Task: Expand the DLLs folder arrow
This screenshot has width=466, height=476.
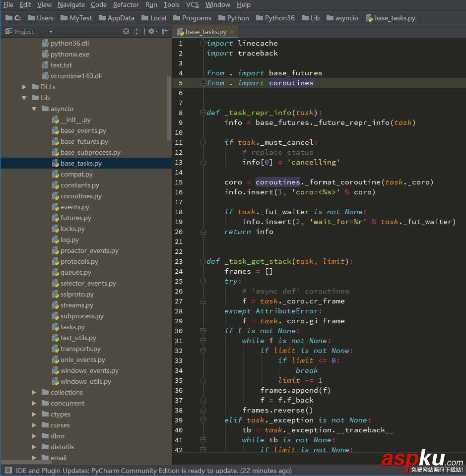Action: pos(24,87)
